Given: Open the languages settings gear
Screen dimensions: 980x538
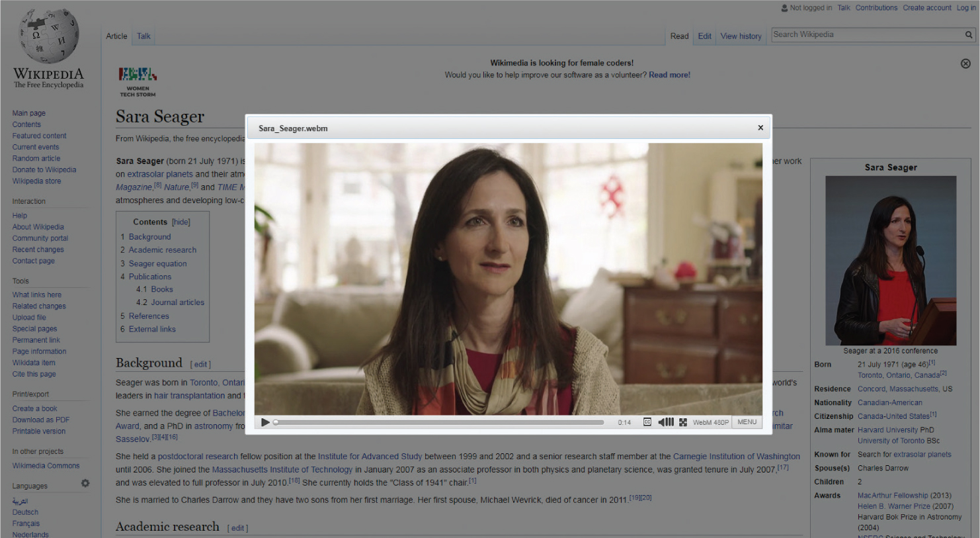Looking at the screenshot, I should 85,484.
